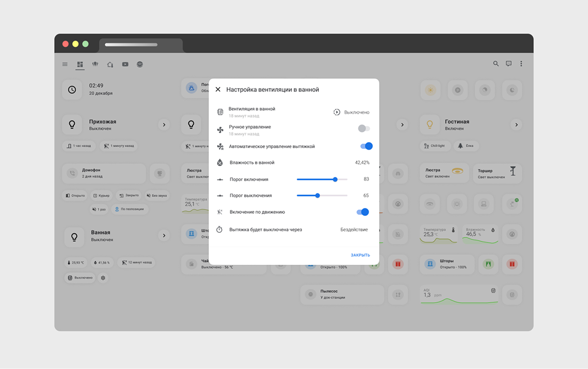Toggle the Выключено chip under Ванная

(80, 278)
